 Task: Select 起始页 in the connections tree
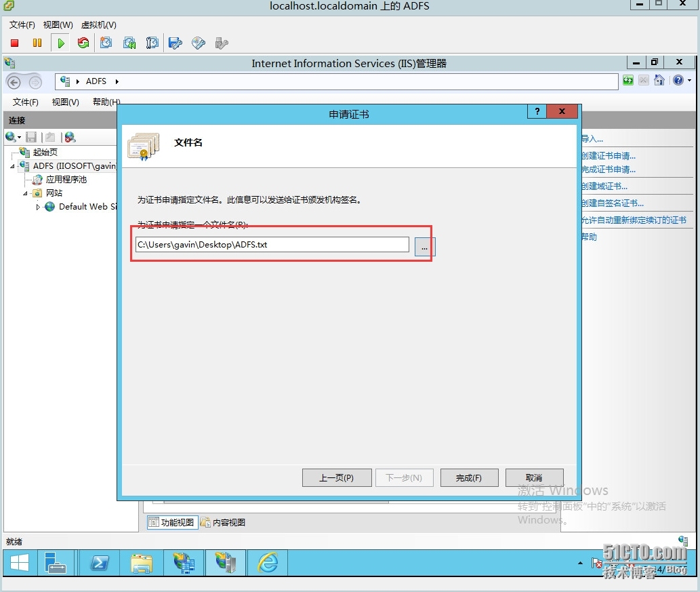(45, 153)
